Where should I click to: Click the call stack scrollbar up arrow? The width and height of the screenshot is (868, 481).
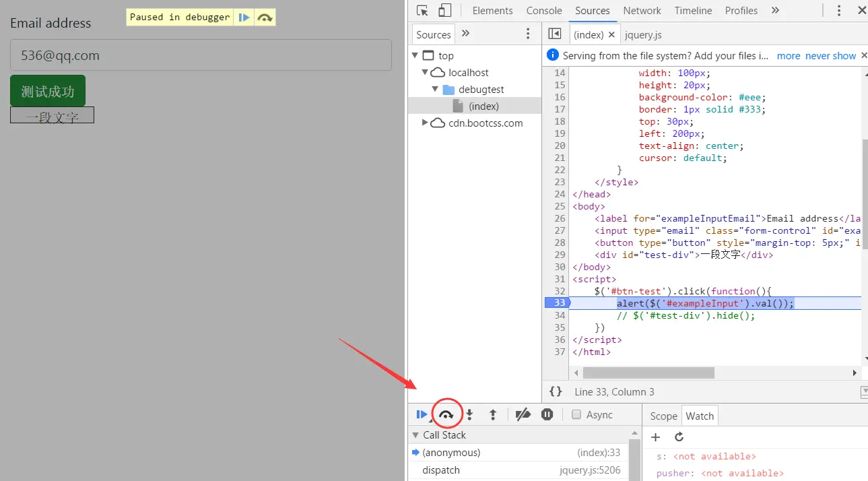click(x=634, y=432)
